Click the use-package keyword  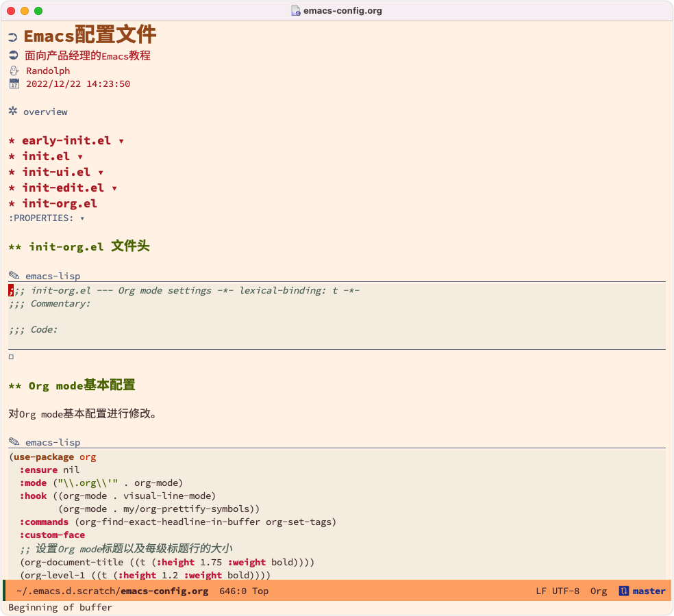[44, 457]
